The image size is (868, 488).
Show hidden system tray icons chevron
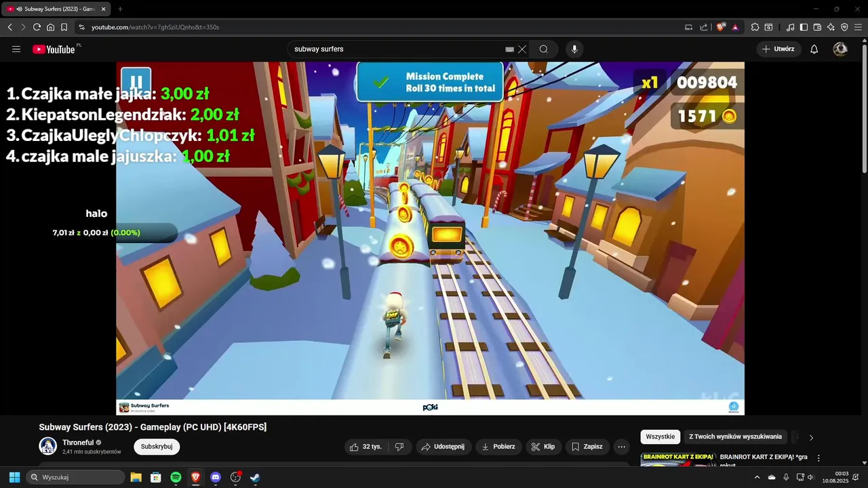(757, 477)
